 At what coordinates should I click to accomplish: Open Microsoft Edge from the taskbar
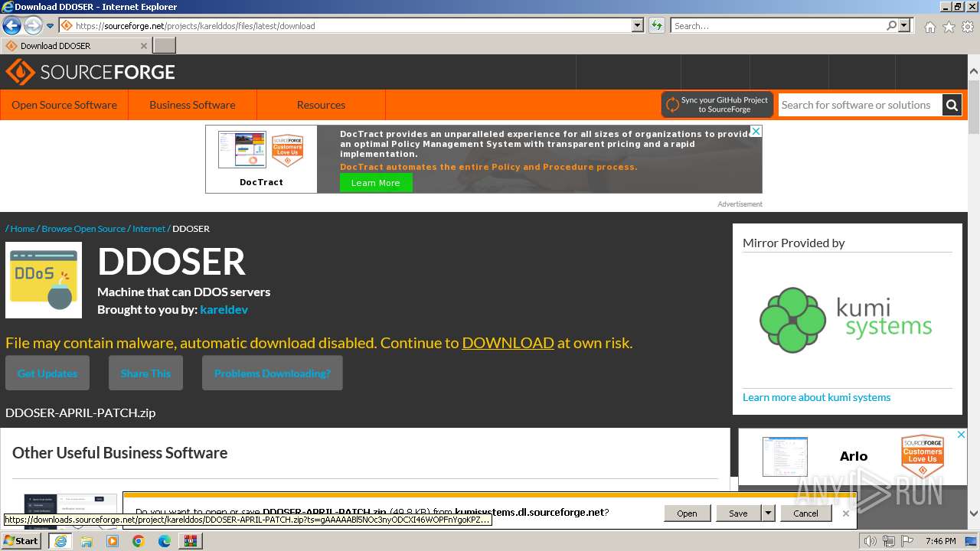coord(165,541)
